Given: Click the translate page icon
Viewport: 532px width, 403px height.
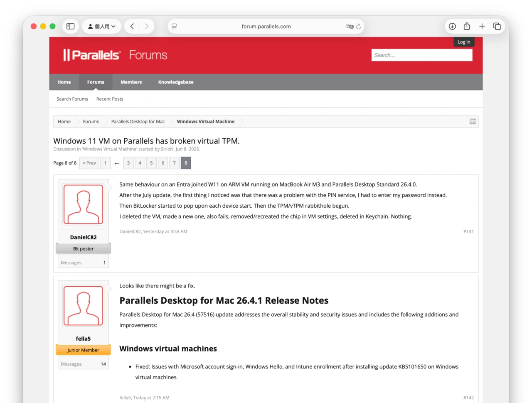Looking at the screenshot, I should pos(350,26).
